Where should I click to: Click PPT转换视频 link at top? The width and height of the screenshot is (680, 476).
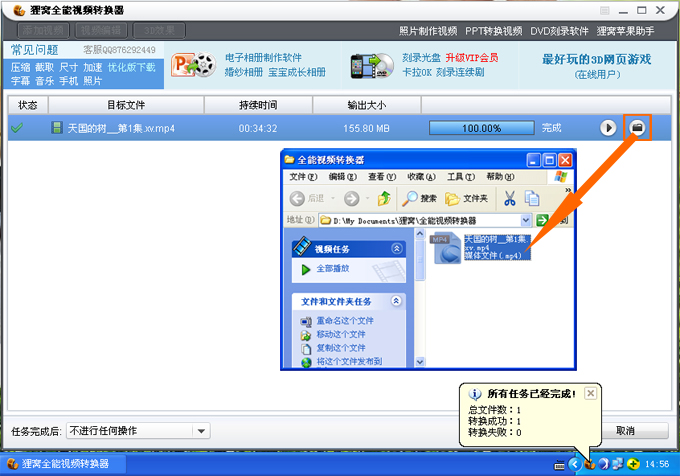[x=494, y=31]
